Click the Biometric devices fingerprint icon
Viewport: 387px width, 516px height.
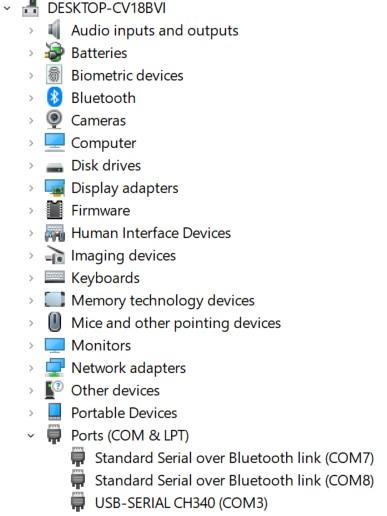(54, 75)
